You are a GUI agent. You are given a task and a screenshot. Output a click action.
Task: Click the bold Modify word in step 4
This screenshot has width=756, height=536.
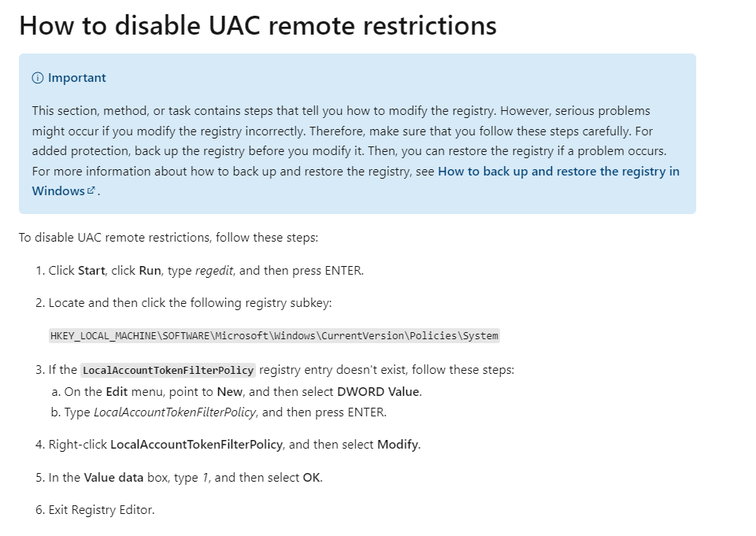398,445
